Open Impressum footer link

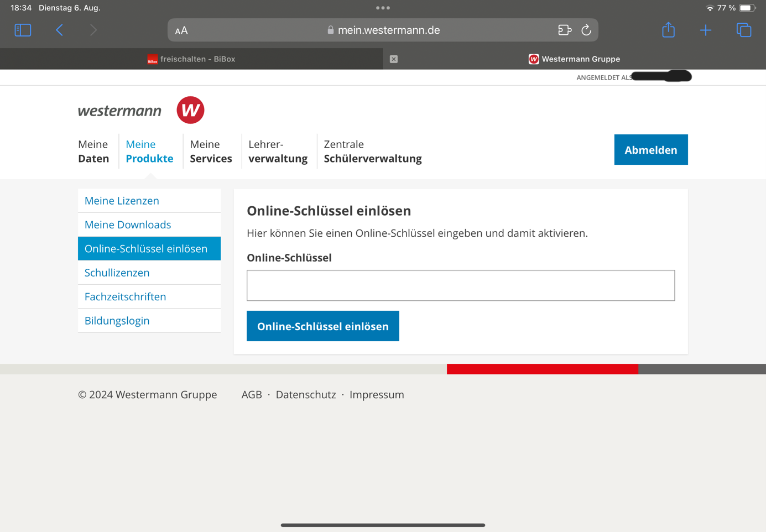(x=377, y=394)
